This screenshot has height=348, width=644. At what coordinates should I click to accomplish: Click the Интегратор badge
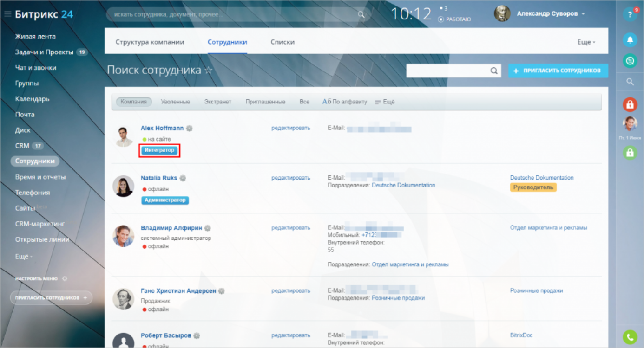click(x=159, y=150)
